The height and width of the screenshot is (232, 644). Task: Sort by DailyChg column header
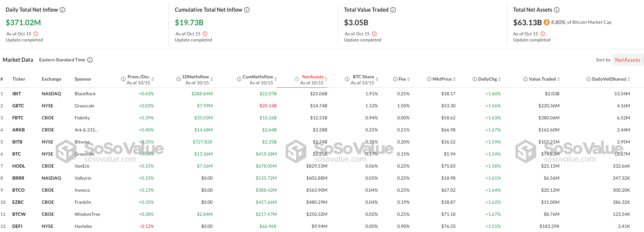[x=488, y=79]
